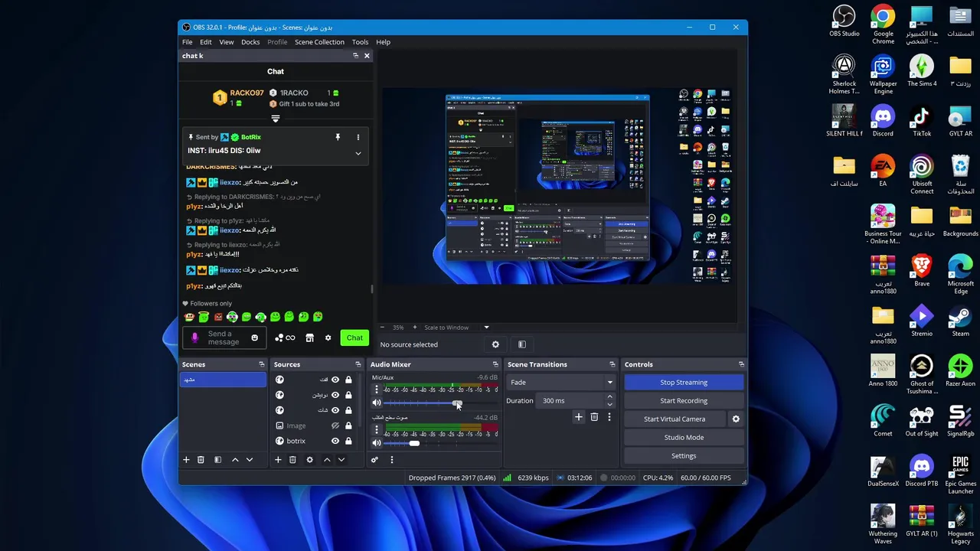
Task: Delete the selected source with the trash icon
Action: pos(292,460)
